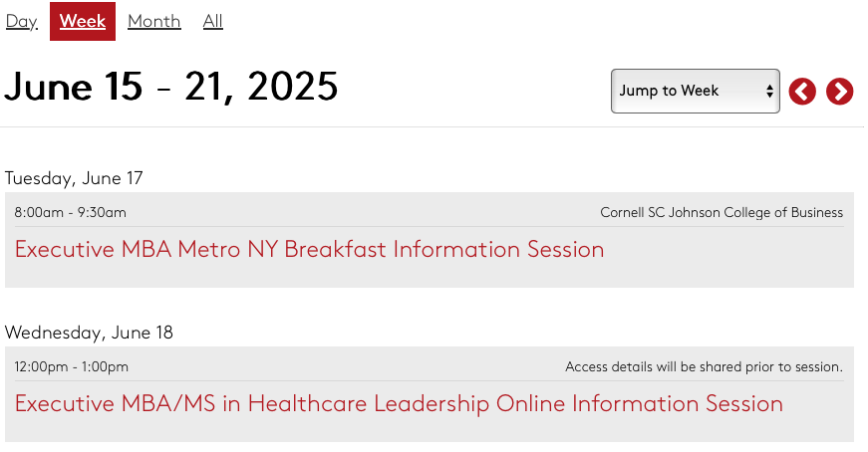Viewport: 868px width, 452px height.
Task: Switch to the Day view
Action: [x=22, y=21]
